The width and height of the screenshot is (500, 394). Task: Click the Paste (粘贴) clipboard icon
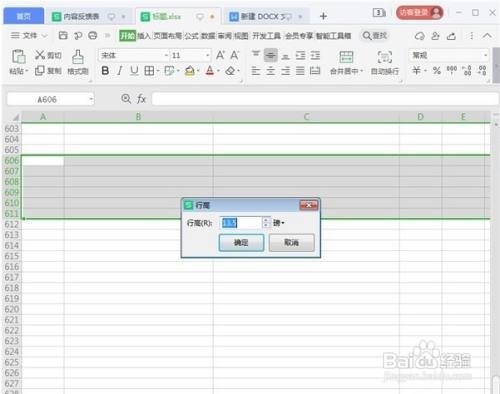click(19, 56)
